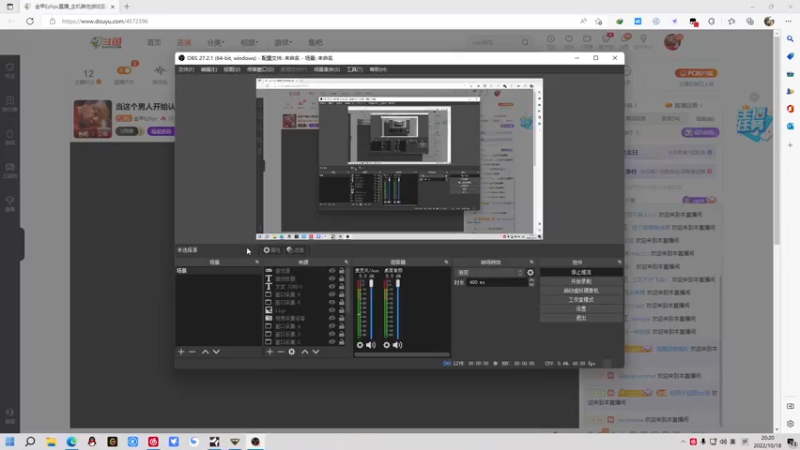This screenshot has height=450, width=800.
Task: Move source down in Sources panel
Action: (x=316, y=352)
